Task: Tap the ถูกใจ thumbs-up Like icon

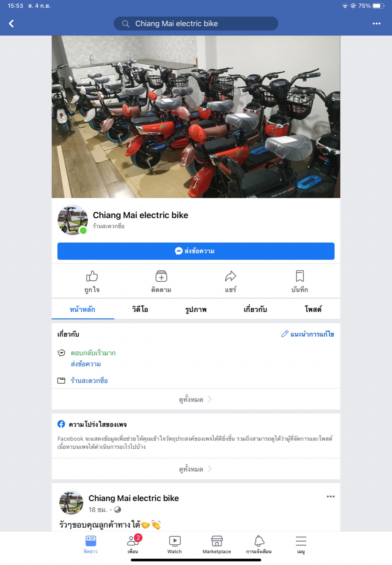Action: point(92,276)
